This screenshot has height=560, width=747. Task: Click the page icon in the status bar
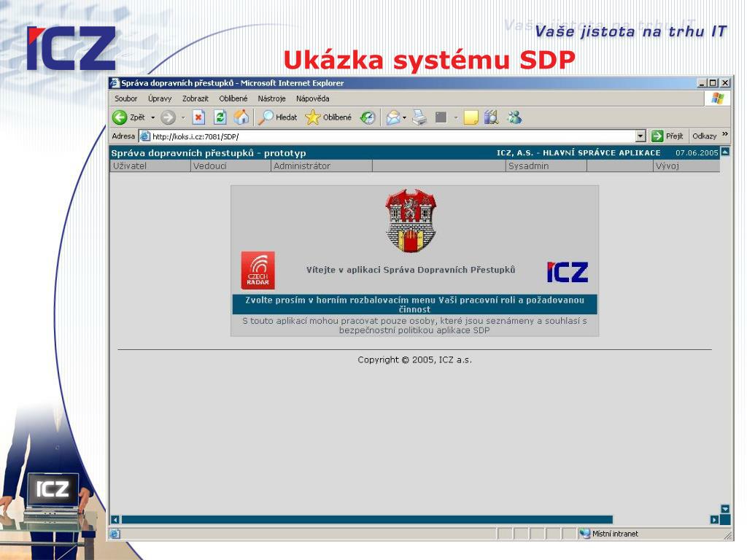click(115, 534)
